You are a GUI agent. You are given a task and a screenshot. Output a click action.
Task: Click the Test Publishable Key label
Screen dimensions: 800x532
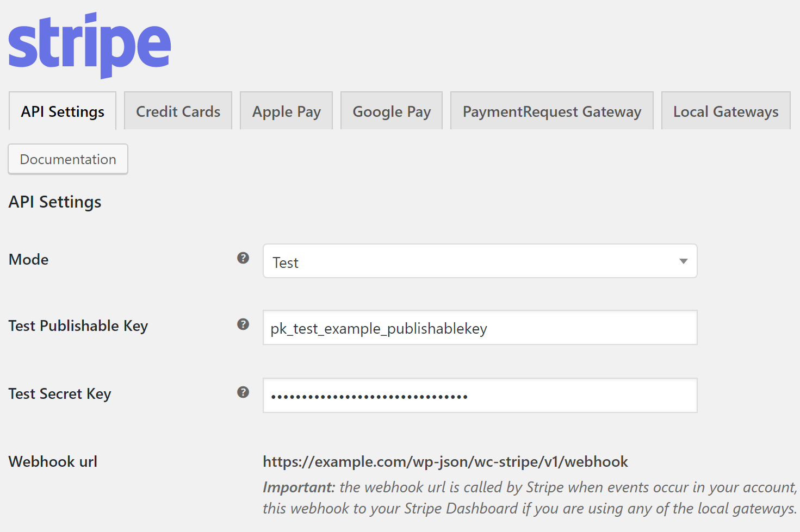(78, 326)
